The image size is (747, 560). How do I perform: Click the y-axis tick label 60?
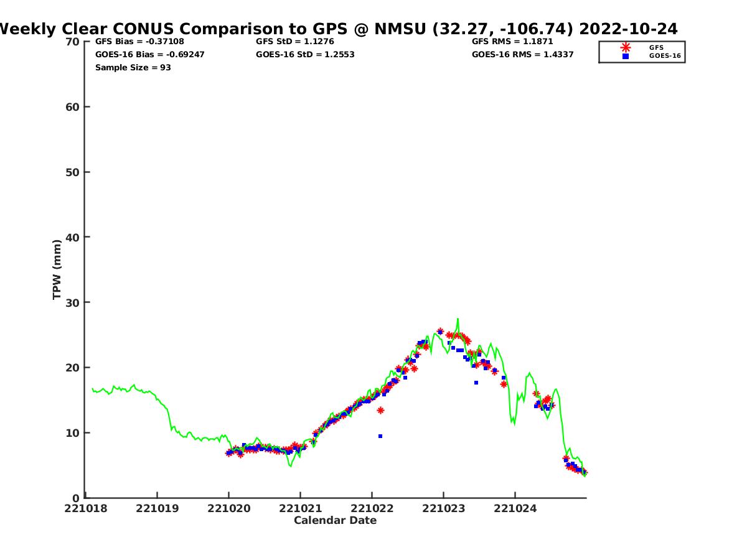pyautogui.click(x=72, y=107)
